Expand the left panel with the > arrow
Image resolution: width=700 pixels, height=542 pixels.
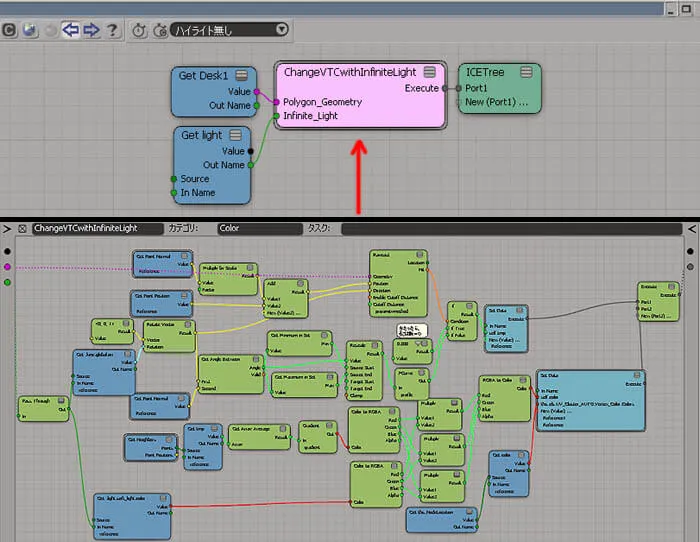(7, 229)
